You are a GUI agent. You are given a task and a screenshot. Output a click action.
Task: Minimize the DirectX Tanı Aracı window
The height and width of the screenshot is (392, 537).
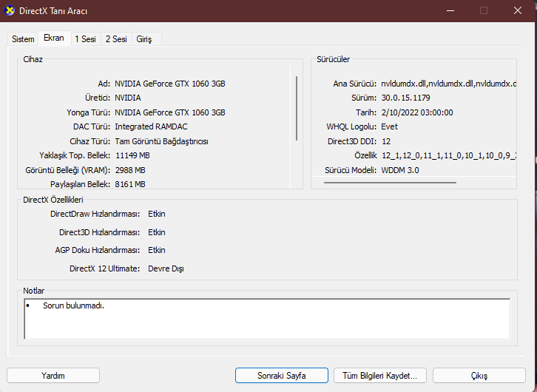point(450,10)
